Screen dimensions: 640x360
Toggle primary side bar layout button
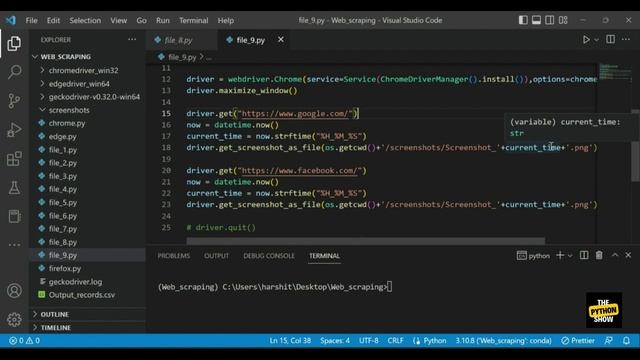523,20
